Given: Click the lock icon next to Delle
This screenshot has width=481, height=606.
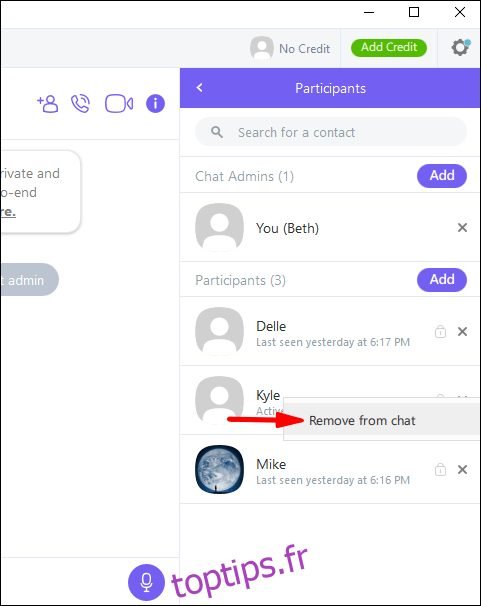Looking at the screenshot, I should pyautogui.click(x=440, y=331).
